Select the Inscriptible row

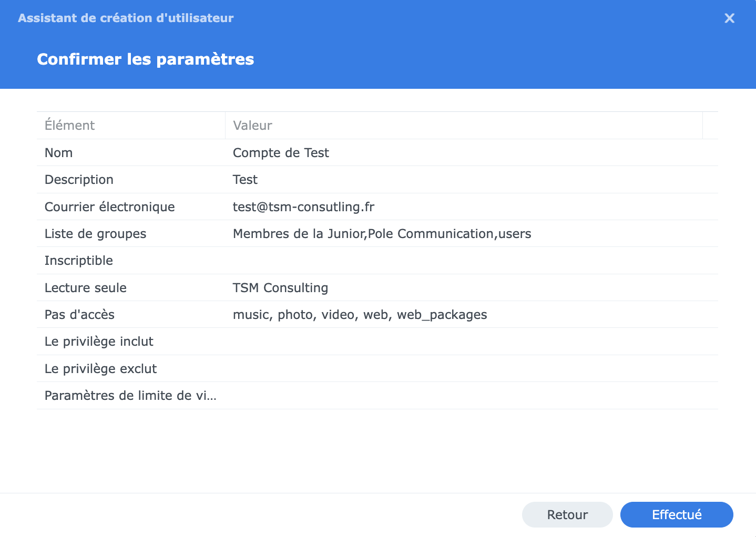click(377, 261)
